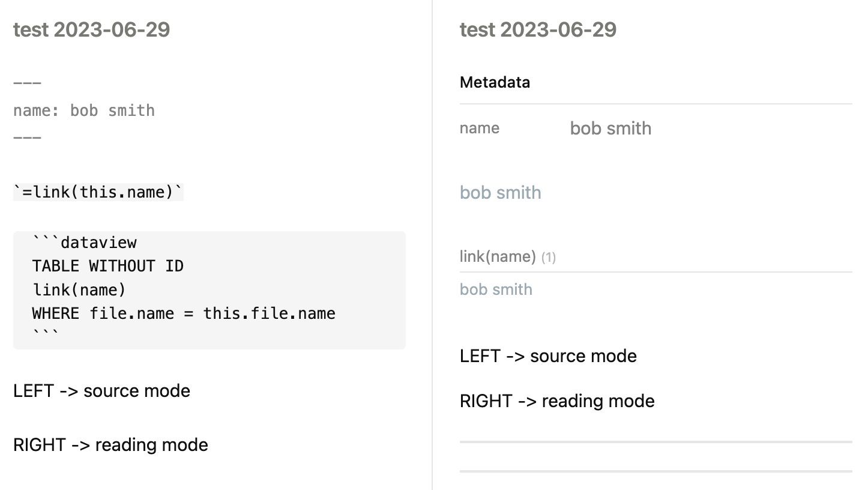The height and width of the screenshot is (490, 868).
Task: Click "LEFT -> source mode" text in left pane
Action: click(101, 391)
